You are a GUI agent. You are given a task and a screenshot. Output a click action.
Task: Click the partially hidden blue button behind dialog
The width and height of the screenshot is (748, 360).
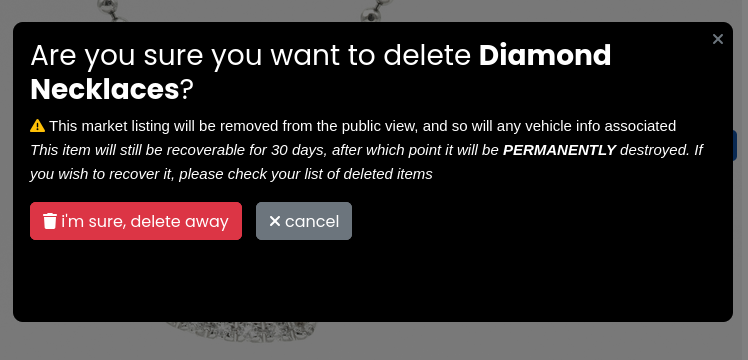pos(735,145)
